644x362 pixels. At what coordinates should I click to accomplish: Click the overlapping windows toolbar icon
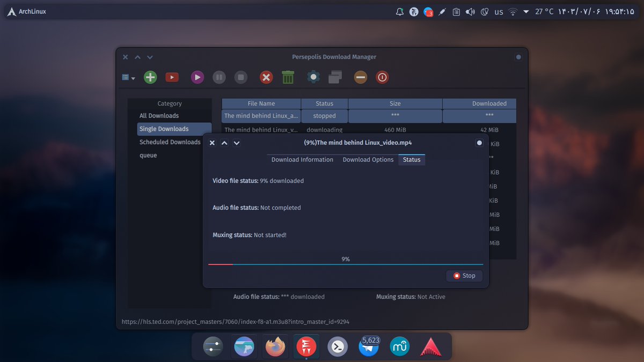335,77
